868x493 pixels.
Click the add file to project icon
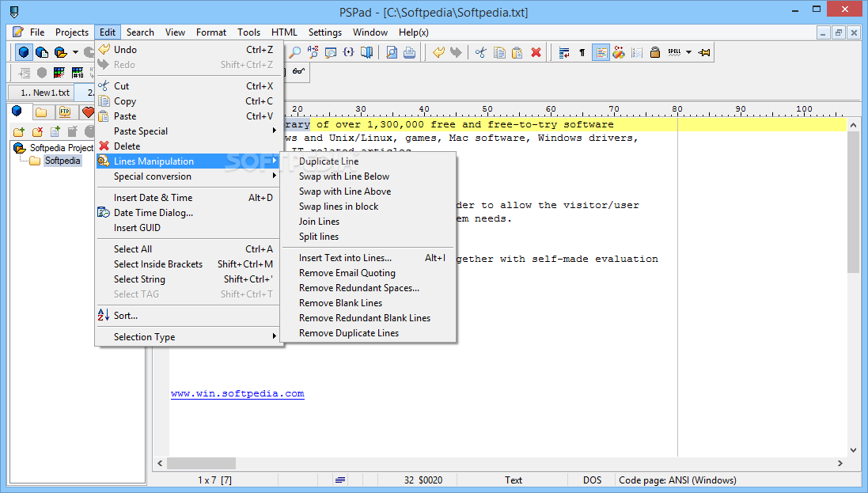tap(55, 131)
